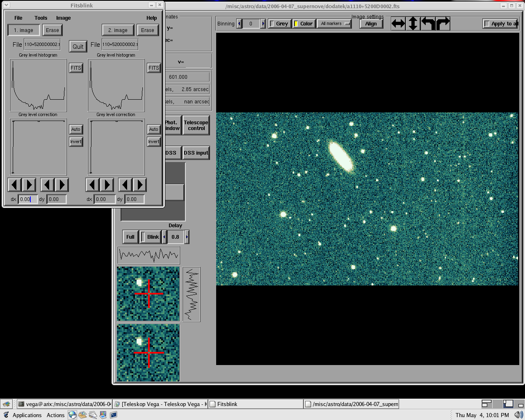Click the first image grey level histogram
Screen dimensions: 525x420
[38, 85]
